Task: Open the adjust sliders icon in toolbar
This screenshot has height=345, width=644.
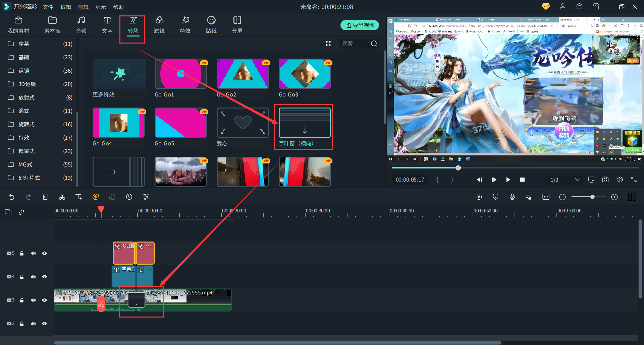Action: [x=146, y=197]
